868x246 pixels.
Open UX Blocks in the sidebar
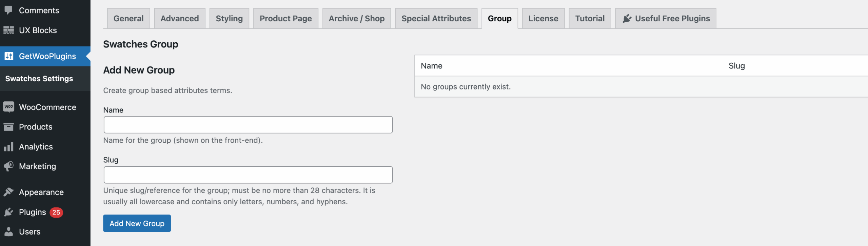point(45,30)
